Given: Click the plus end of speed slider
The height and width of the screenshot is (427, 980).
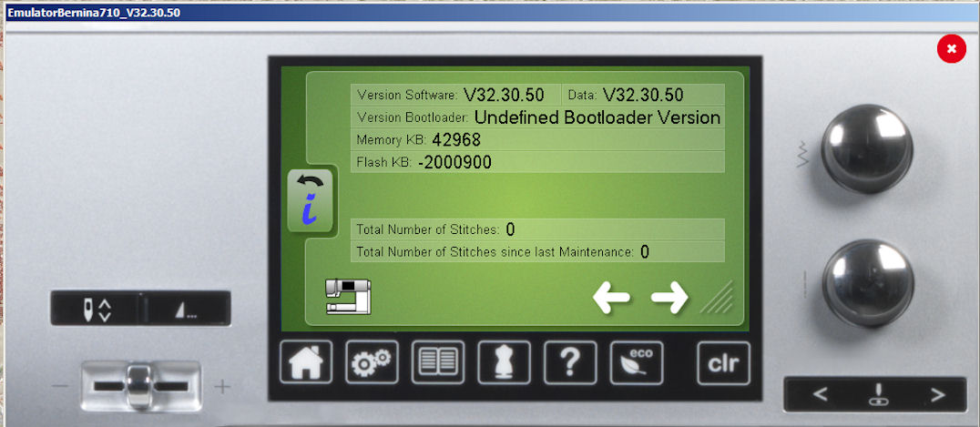Looking at the screenshot, I should pos(222,387).
